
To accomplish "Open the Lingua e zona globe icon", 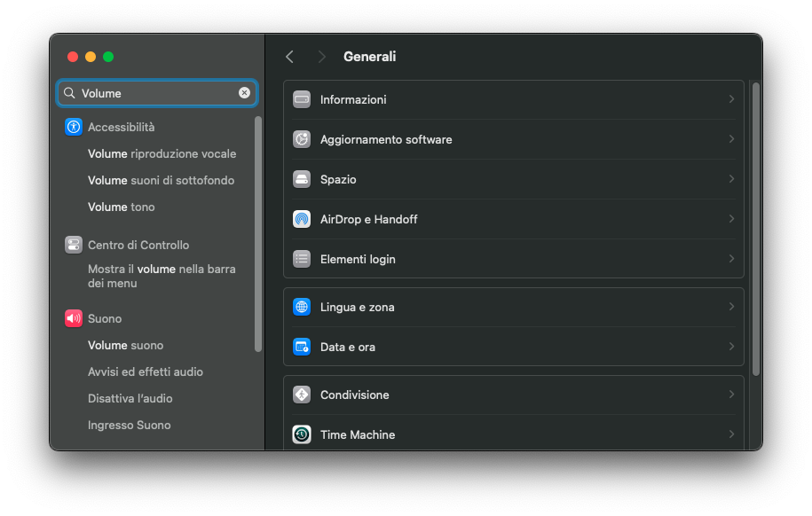I will coord(302,307).
